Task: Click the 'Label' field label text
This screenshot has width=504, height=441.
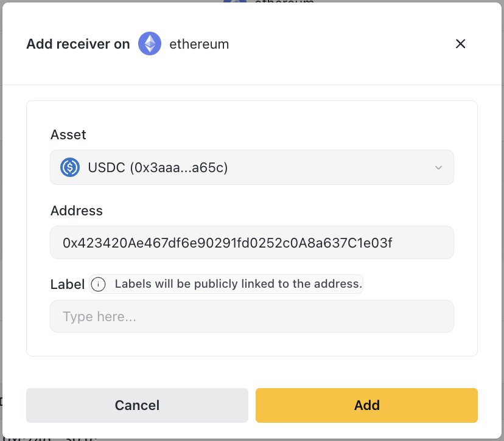Action: click(x=68, y=284)
